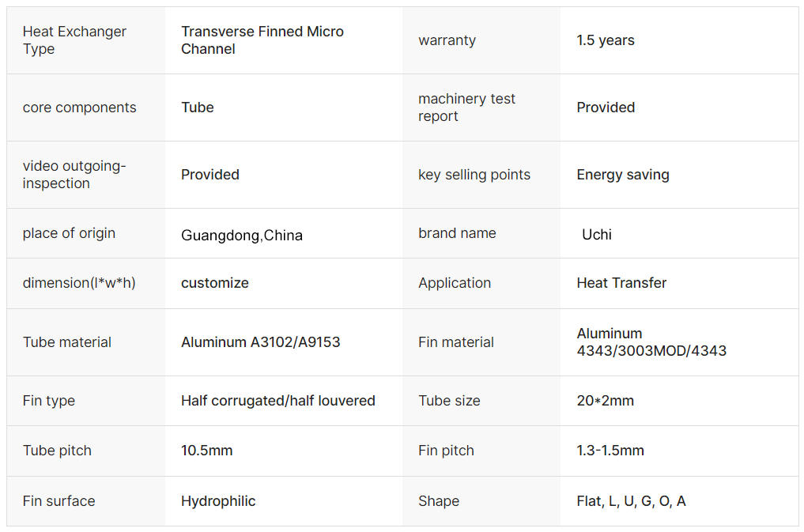Image resolution: width=804 pixels, height=532 pixels.
Task: Select the Heat Exchanger Type label
Action: point(74,40)
